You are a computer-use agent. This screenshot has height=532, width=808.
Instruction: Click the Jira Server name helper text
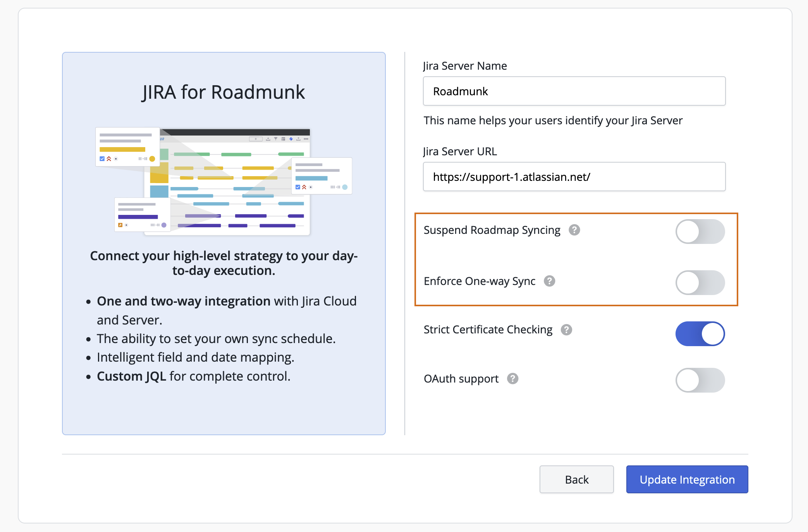tap(553, 120)
